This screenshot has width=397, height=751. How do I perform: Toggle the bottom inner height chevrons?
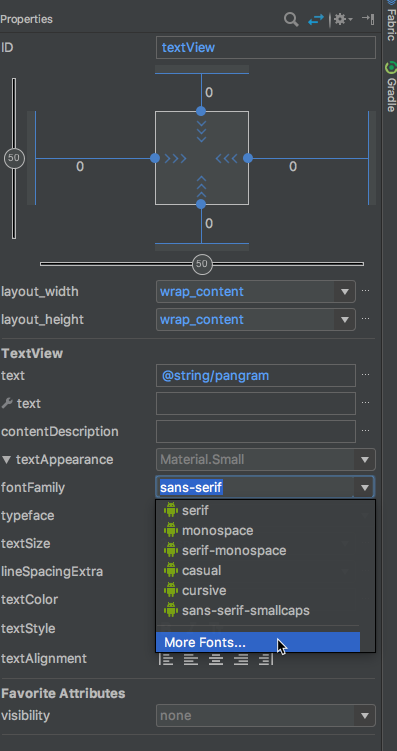pos(201,186)
